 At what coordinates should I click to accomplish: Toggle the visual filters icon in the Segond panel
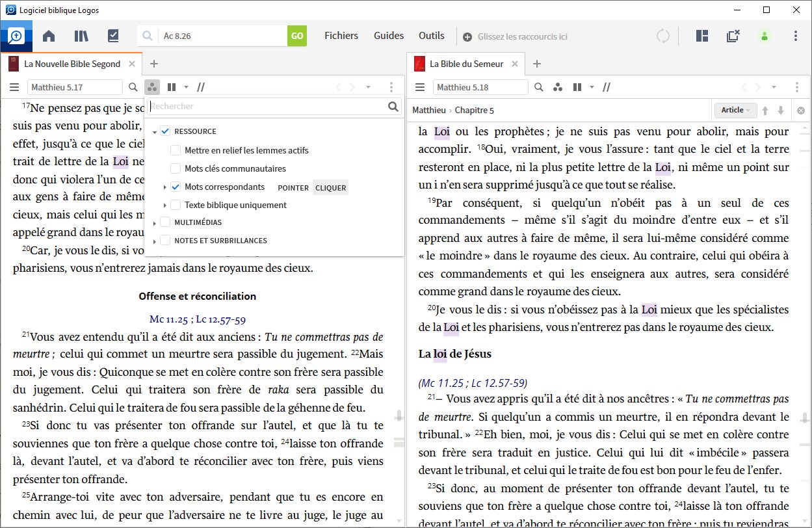pos(151,87)
